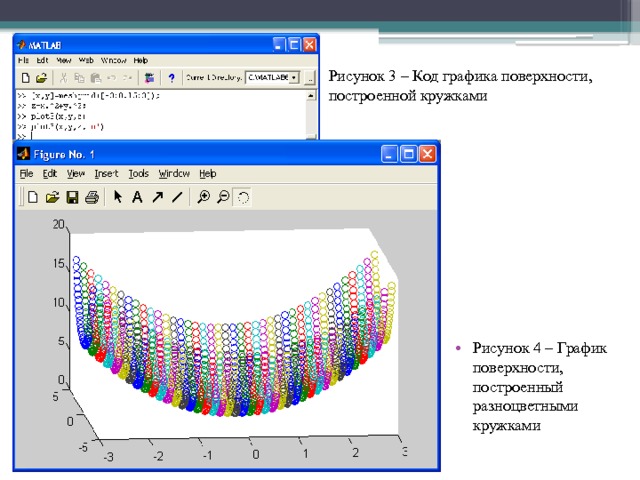This screenshot has height=480, width=640.
Task: Open Help menu in MATLAB window
Action: pyautogui.click(x=140, y=60)
